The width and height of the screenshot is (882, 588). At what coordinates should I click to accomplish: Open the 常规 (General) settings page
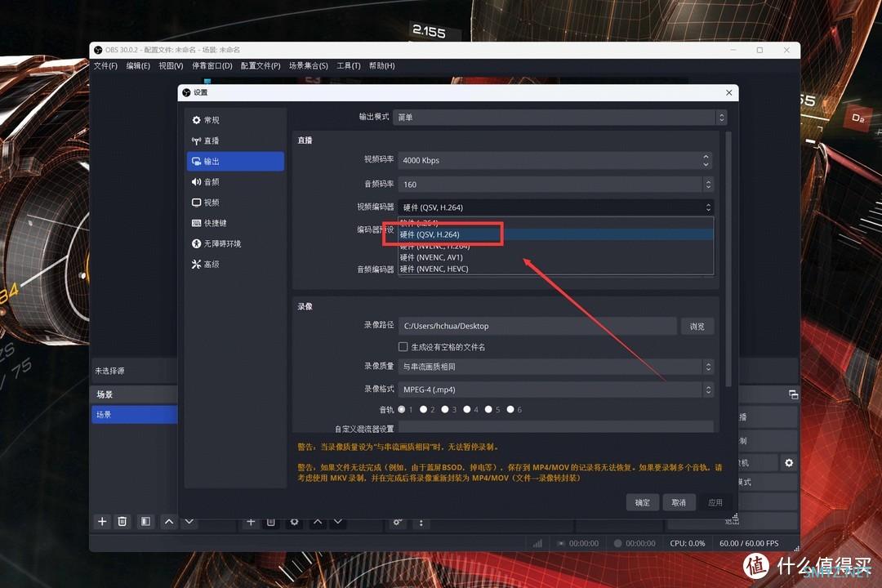click(x=235, y=120)
